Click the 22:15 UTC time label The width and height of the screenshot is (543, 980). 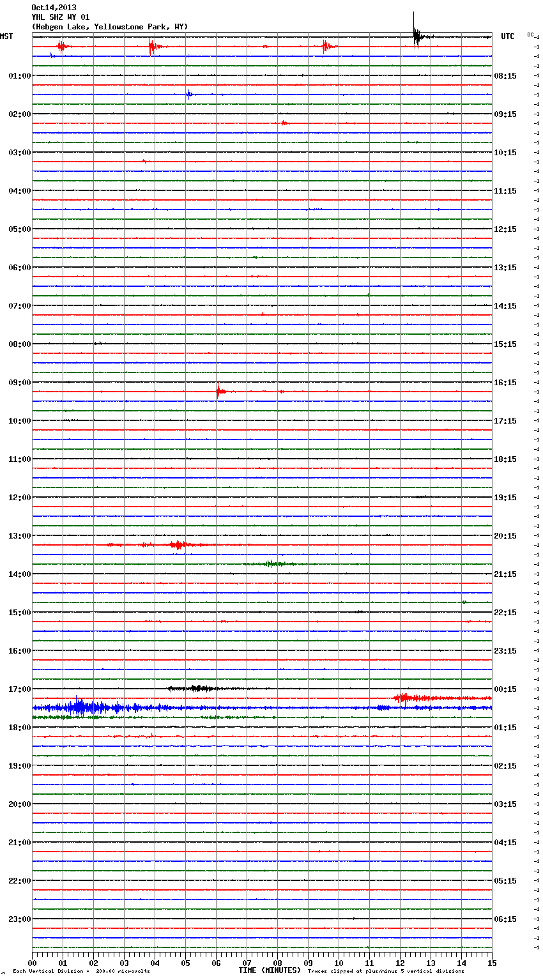pyautogui.click(x=505, y=612)
